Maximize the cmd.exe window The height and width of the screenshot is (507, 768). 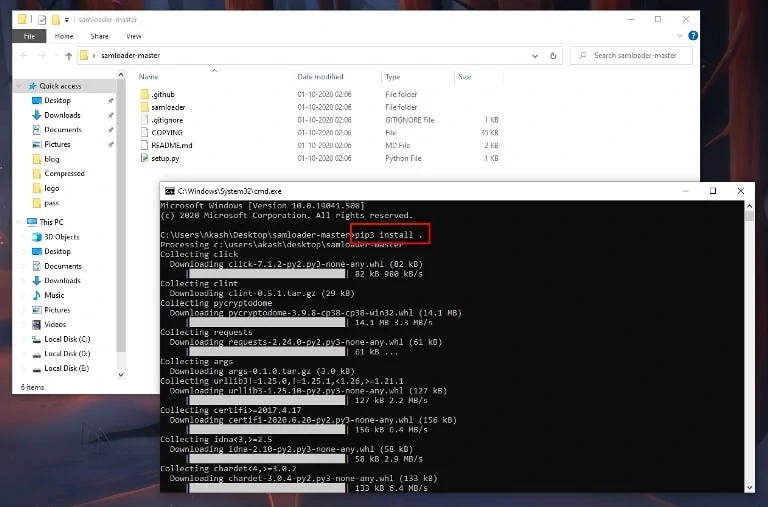click(713, 191)
